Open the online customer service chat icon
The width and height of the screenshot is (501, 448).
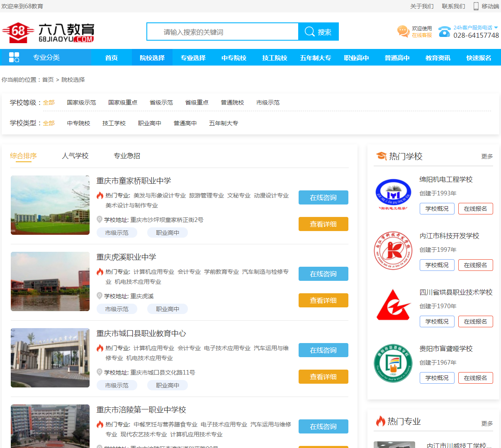click(403, 32)
